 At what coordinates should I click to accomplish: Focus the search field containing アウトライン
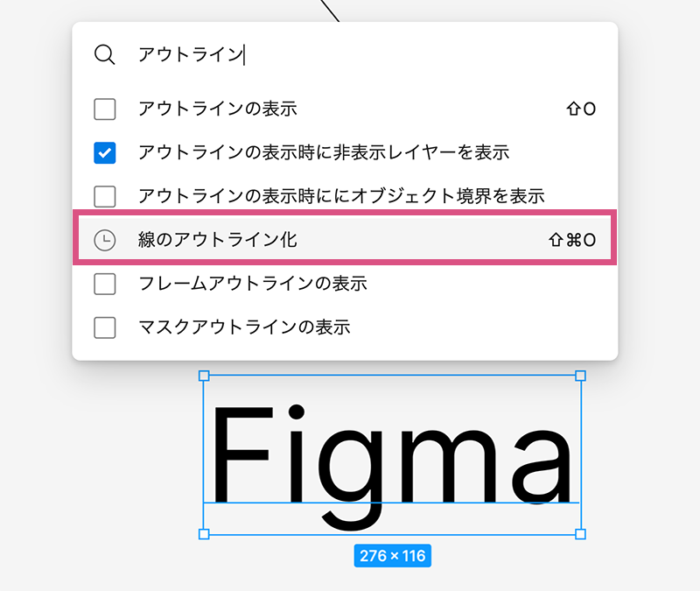pos(350,54)
